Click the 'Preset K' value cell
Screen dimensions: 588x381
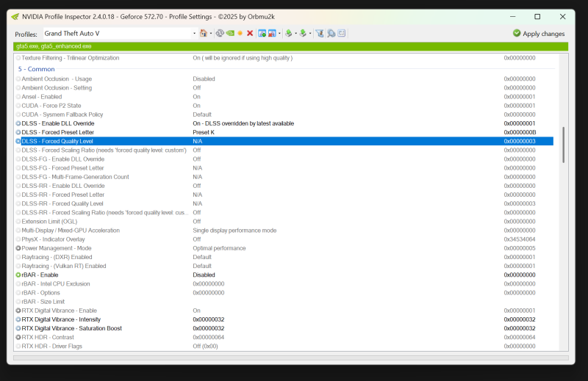click(x=204, y=132)
